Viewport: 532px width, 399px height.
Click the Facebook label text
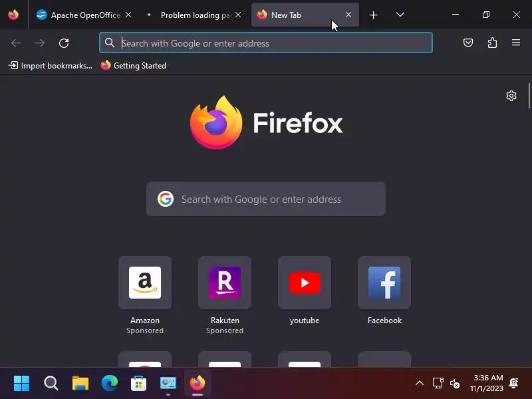[x=385, y=321]
